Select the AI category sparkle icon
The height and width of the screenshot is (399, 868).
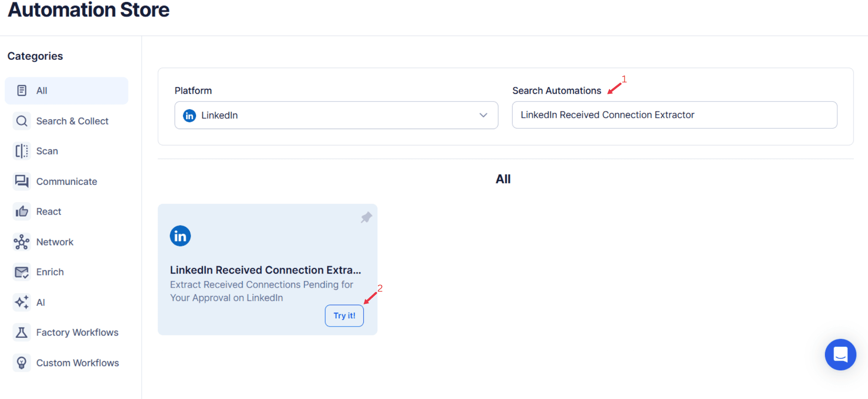click(x=21, y=302)
